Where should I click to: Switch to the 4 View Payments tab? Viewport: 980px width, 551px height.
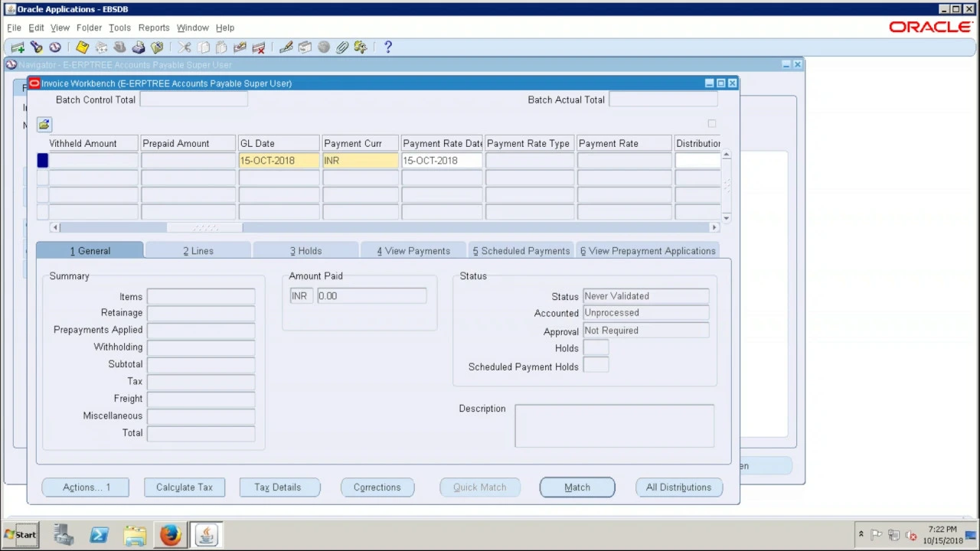tap(413, 251)
